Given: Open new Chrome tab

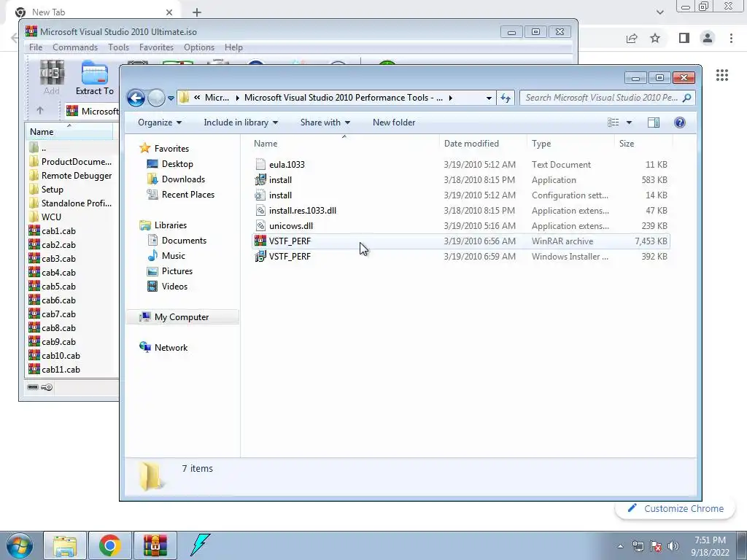Looking at the screenshot, I should click(x=197, y=12).
